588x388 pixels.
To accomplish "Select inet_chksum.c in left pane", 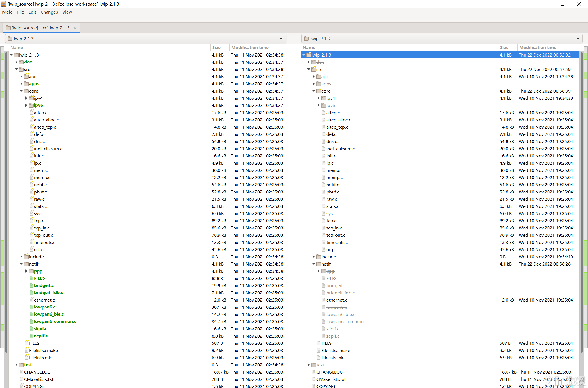I will [x=48, y=149].
